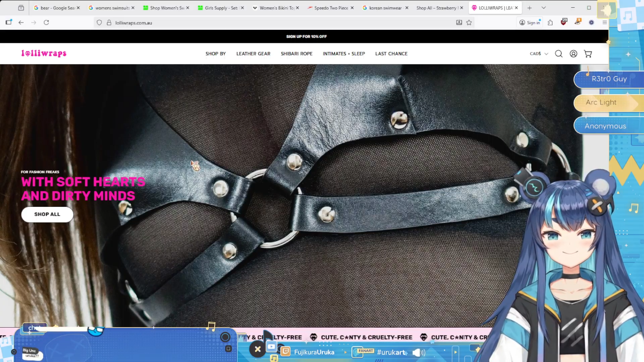Click the round dark extension icon in toolbar
The width and height of the screenshot is (644, 362).
(591, 22)
